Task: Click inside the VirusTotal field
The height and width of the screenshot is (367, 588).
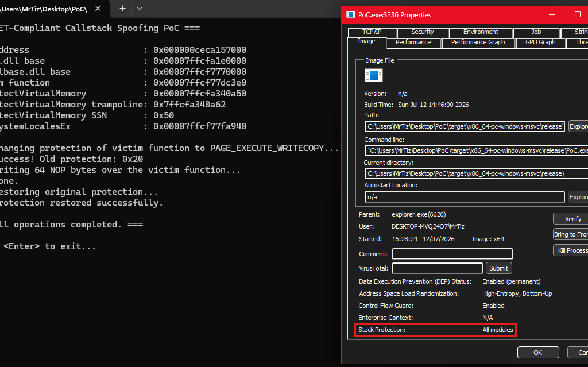Action: click(x=437, y=268)
